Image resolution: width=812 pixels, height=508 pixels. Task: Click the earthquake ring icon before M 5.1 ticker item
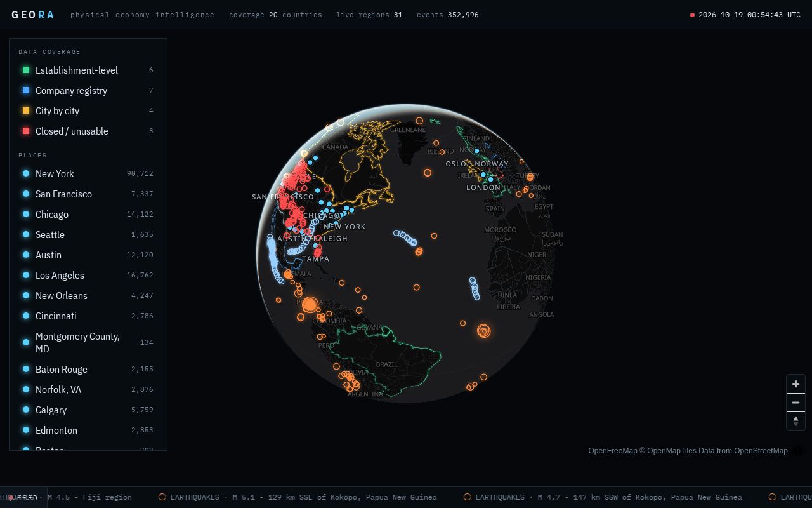pos(162,497)
